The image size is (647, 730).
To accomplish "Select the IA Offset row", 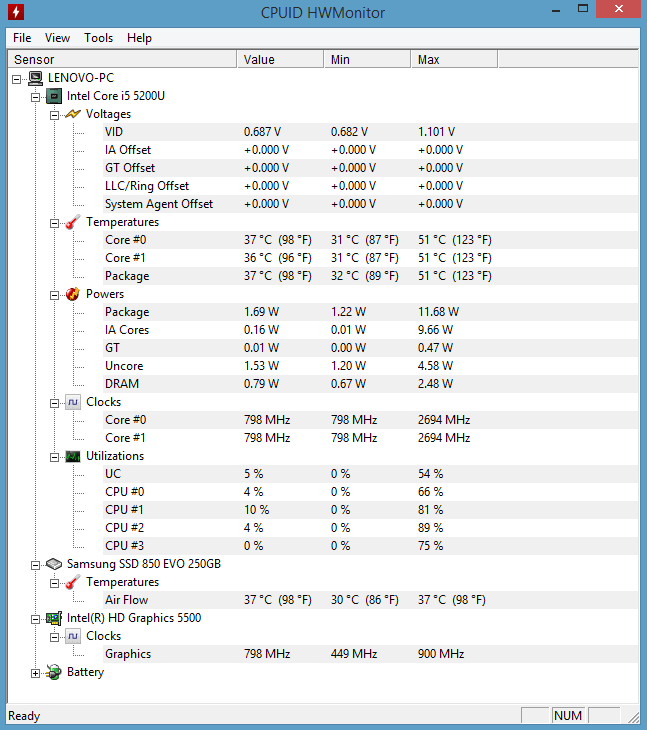I will [371, 150].
